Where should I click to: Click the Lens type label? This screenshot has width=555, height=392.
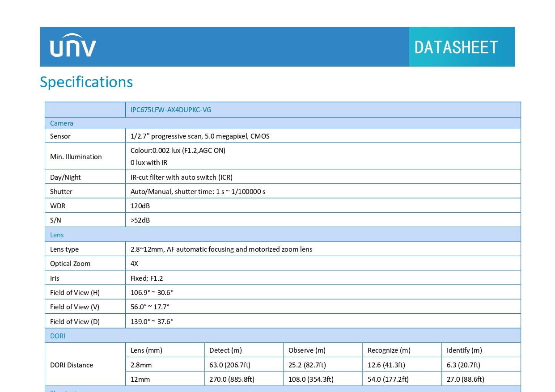point(64,249)
